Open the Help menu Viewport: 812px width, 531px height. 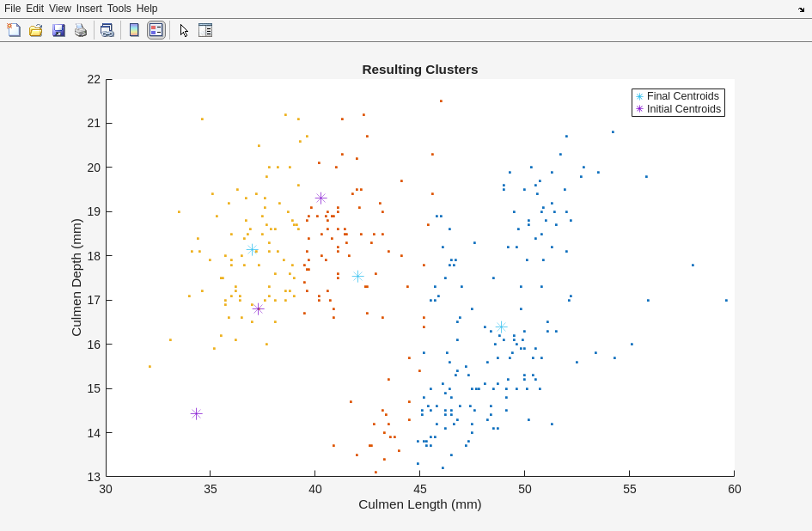coord(147,9)
